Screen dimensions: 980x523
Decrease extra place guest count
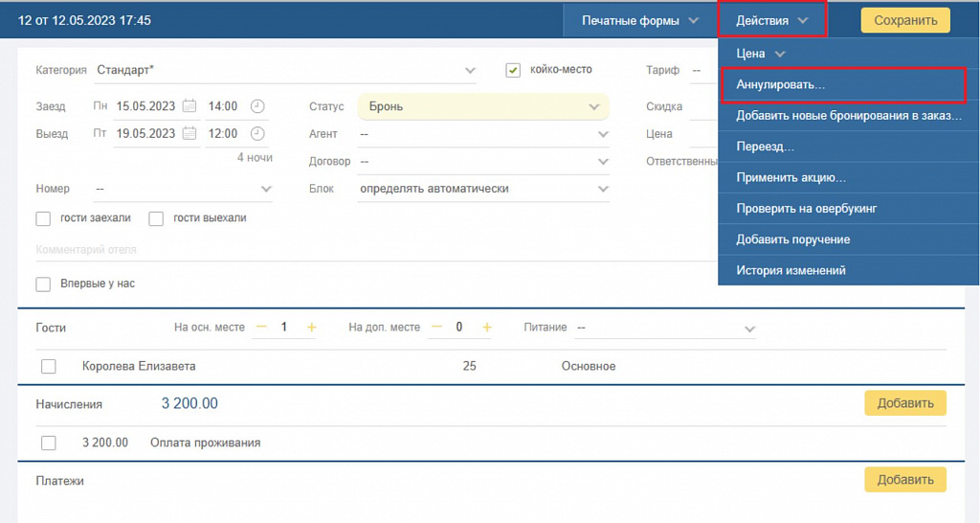(x=436, y=328)
